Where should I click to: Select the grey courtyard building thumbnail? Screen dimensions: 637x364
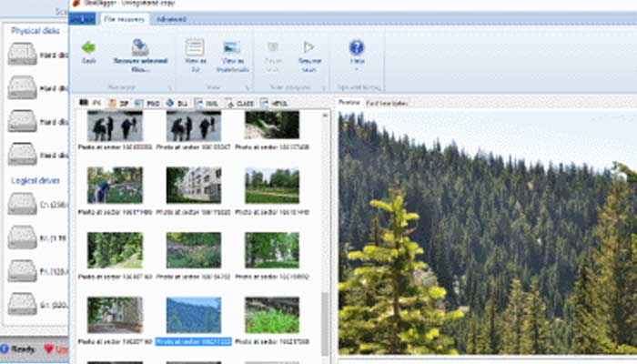coord(115,315)
